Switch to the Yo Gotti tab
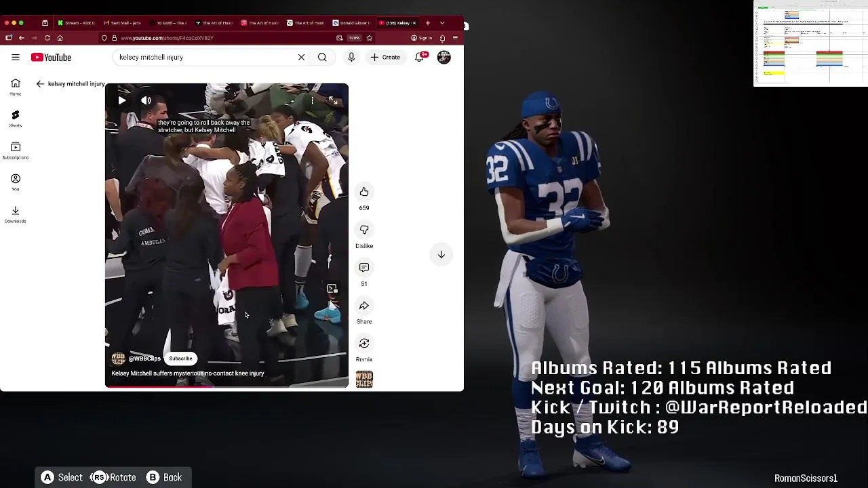 tap(170, 23)
